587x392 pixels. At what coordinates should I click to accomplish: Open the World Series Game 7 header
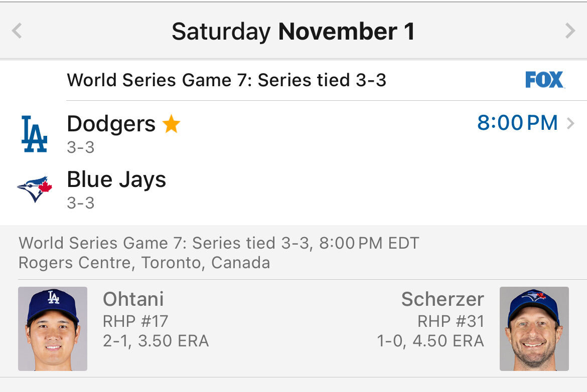(226, 80)
